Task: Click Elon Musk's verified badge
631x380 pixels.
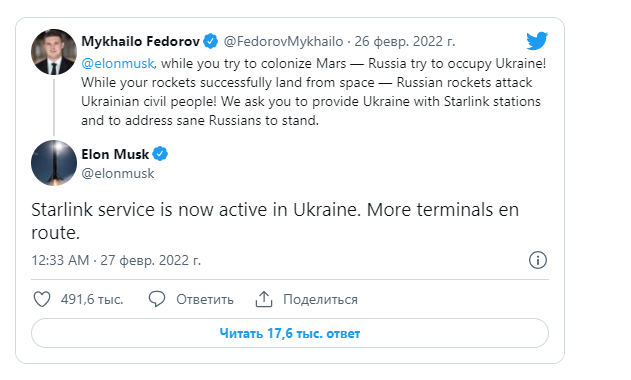Action: pos(160,154)
